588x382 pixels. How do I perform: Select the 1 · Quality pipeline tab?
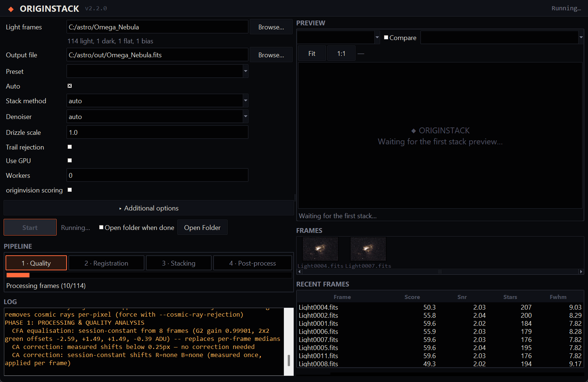tap(36, 263)
